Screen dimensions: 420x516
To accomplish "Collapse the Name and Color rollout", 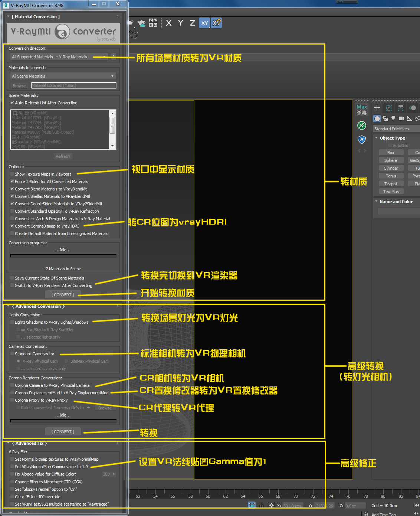I will click(376, 202).
